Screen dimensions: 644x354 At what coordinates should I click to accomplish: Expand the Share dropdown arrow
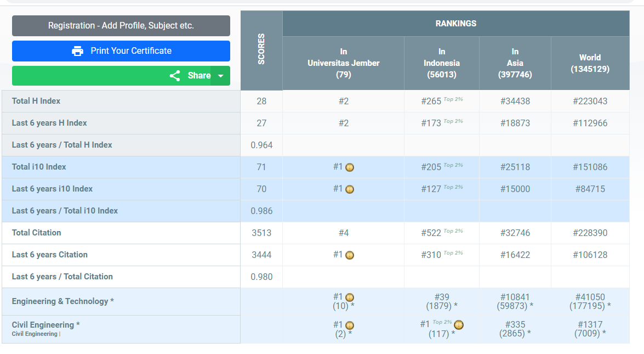[221, 76]
